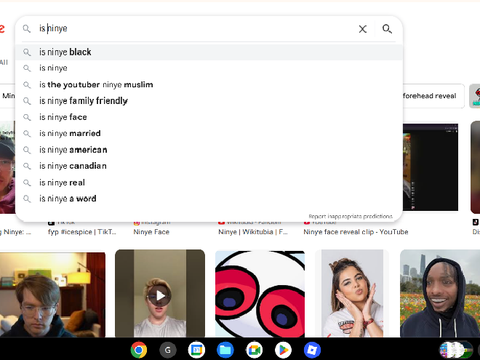This screenshot has height=360, width=480.
Task: Click search icon beside 'is ninye a word'
Action: (27, 199)
